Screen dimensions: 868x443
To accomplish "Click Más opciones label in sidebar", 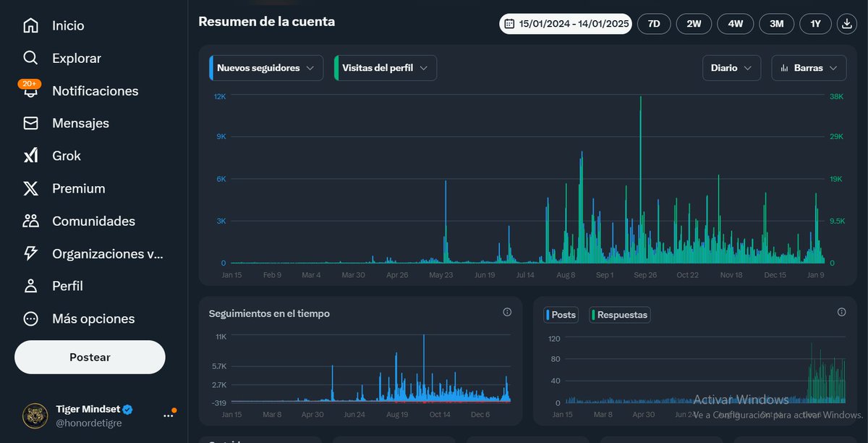I will (x=93, y=318).
